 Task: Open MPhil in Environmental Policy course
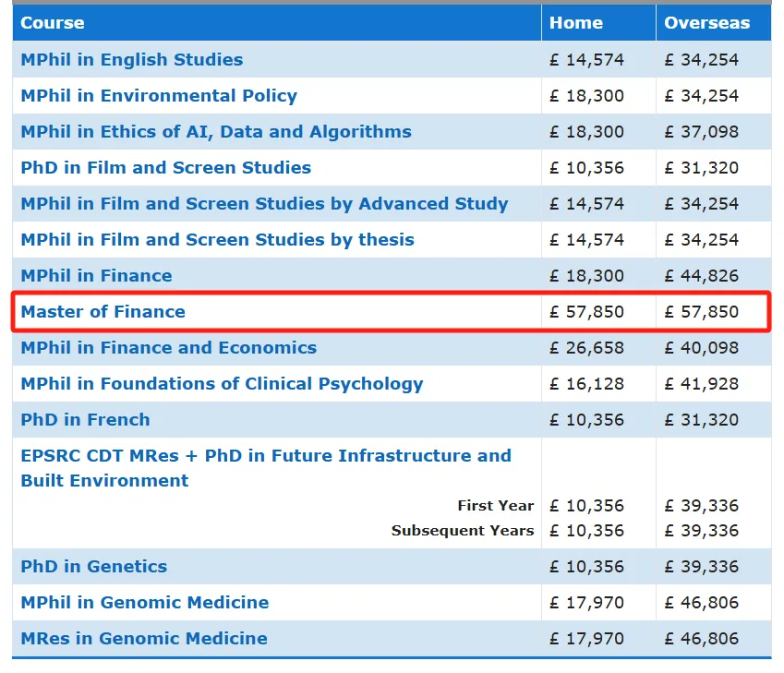159,96
